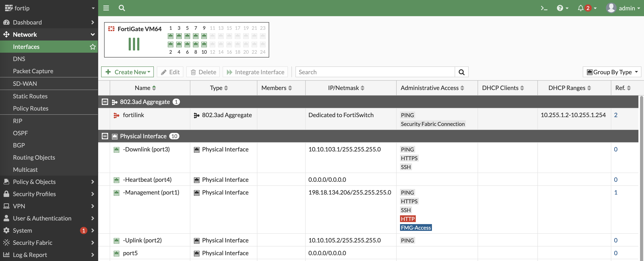Click the help question mark icon
644x261 pixels.
tap(560, 8)
